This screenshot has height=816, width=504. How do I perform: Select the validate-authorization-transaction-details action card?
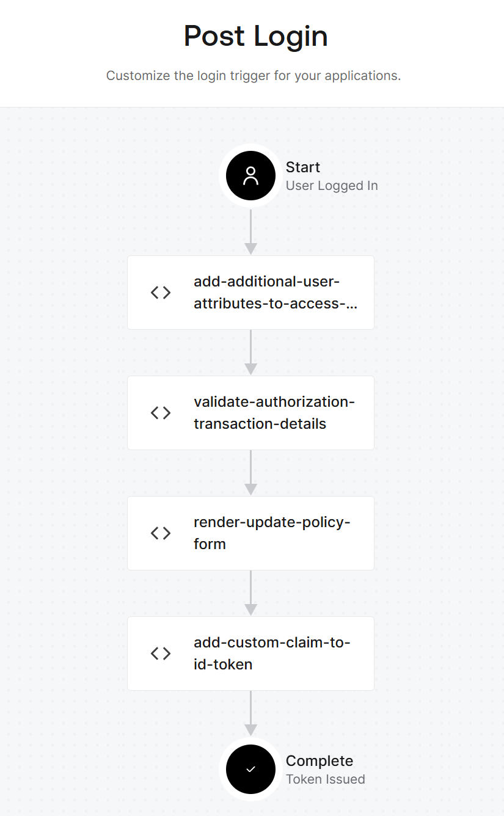pos(275,413)
